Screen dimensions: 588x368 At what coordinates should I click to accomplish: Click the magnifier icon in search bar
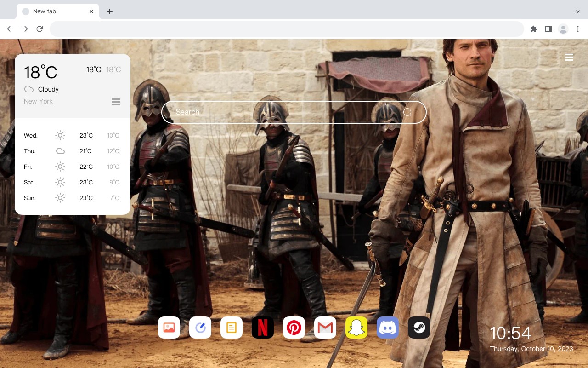coord(407,112)
